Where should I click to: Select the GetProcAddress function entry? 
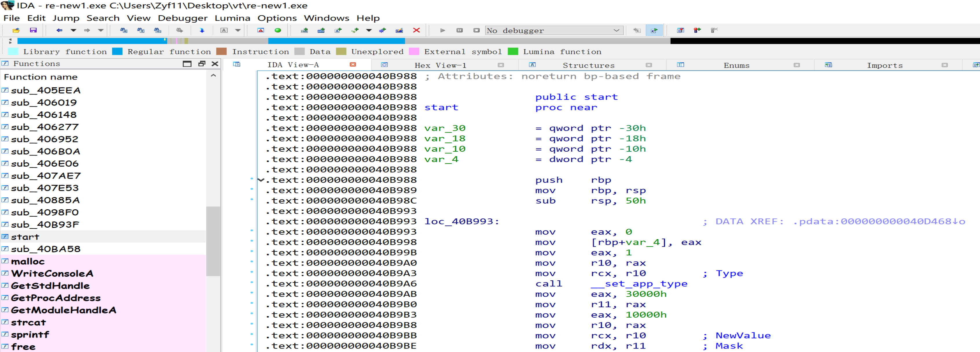[x=56, y=298]
